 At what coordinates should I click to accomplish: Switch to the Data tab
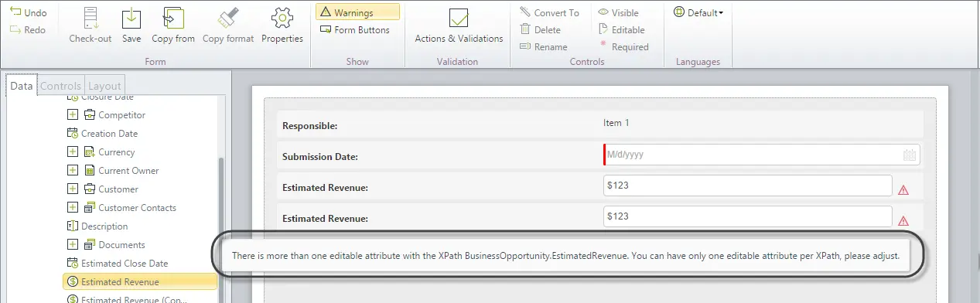(x=22, y=86)
